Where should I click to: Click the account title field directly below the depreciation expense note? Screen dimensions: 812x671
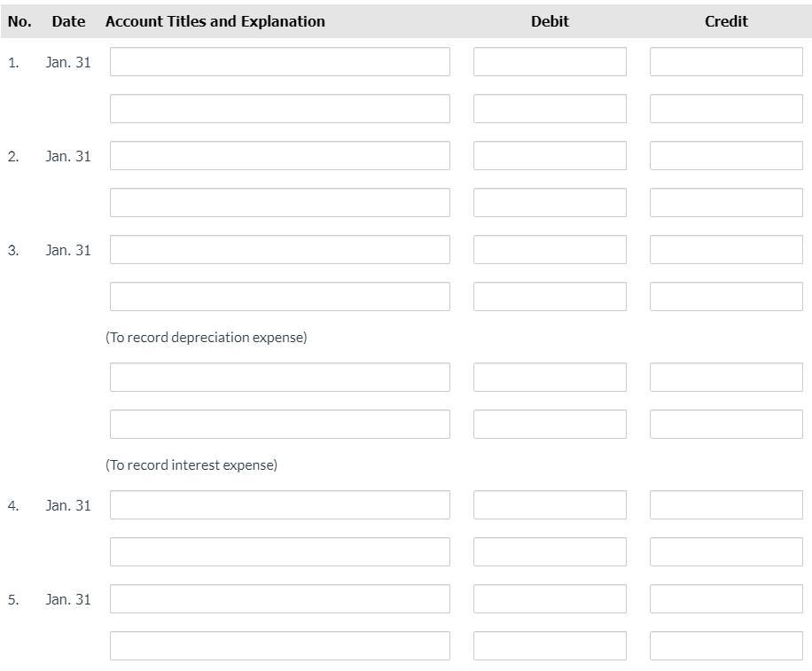pos(279,378)
